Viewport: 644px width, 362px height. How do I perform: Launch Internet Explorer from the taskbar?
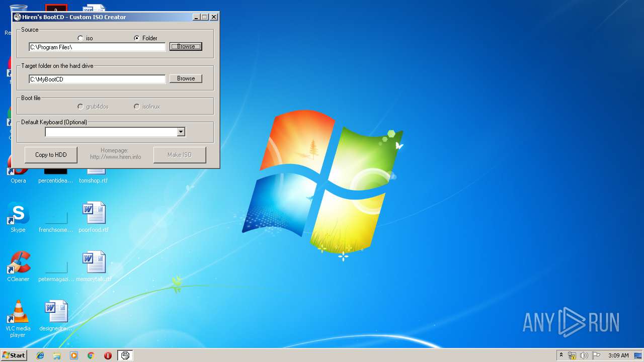click(x=40, y=355)
